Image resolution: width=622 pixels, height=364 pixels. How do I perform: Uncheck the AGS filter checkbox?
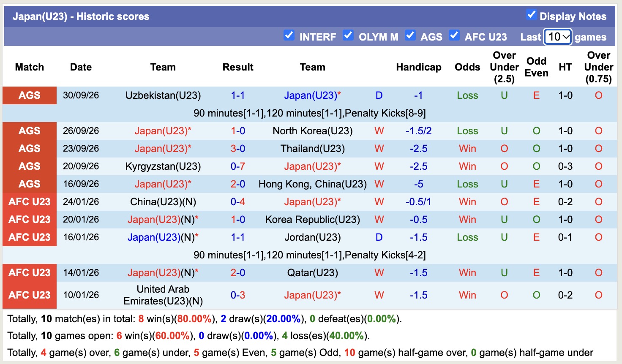(410, 35)
